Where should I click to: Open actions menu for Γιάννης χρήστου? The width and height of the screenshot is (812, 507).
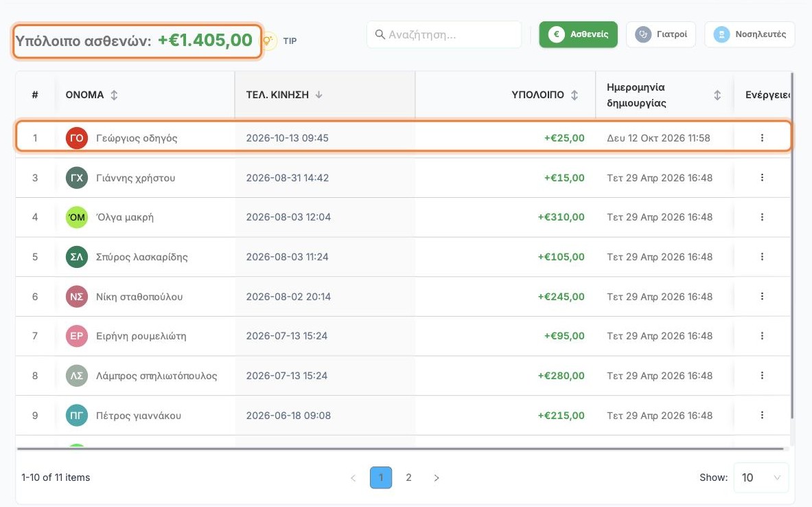(762, 178)
